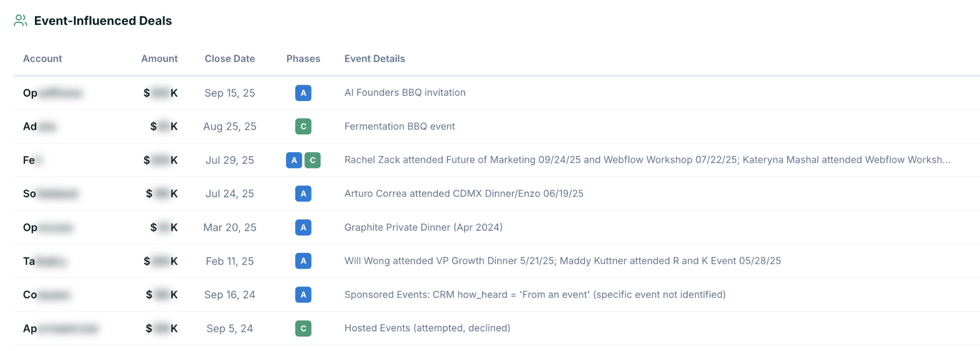
Task: Click the Event Details column header
Action: (375, 58)
